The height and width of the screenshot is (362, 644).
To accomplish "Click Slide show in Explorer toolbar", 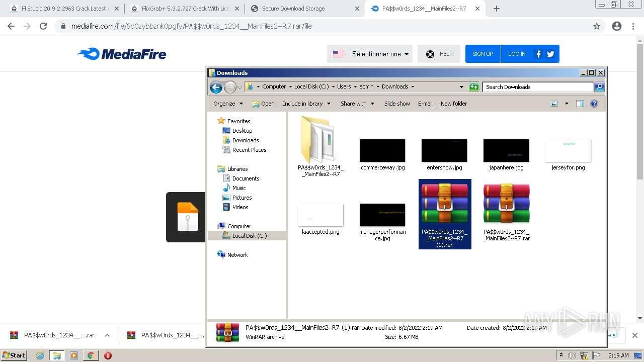I will pos(397,104).
